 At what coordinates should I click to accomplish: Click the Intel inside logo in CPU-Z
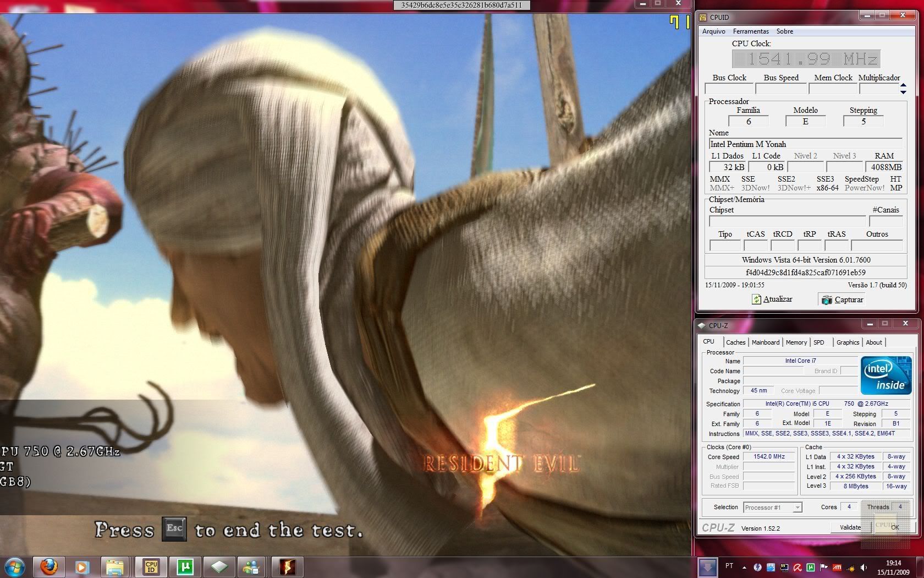pyautogui.click(x=886, y=375)
